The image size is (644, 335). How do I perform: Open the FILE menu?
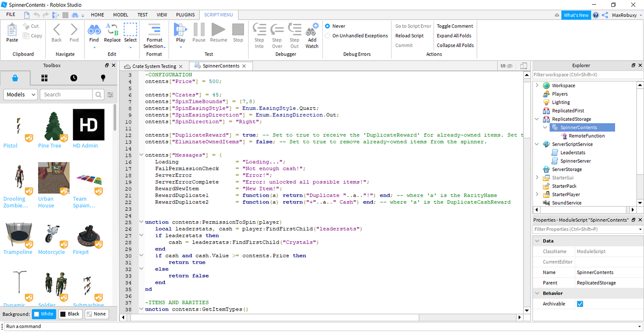click(x=11, y=15)
